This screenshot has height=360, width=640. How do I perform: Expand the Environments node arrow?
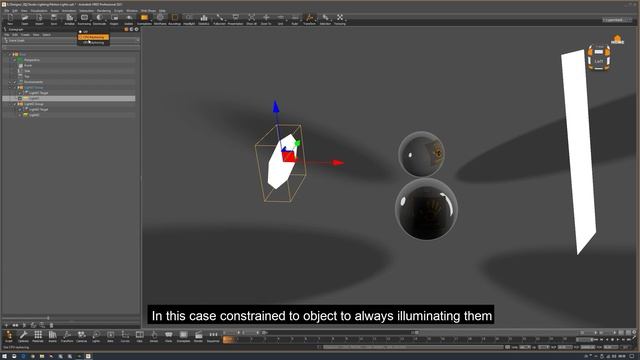(x=10, y=82)
